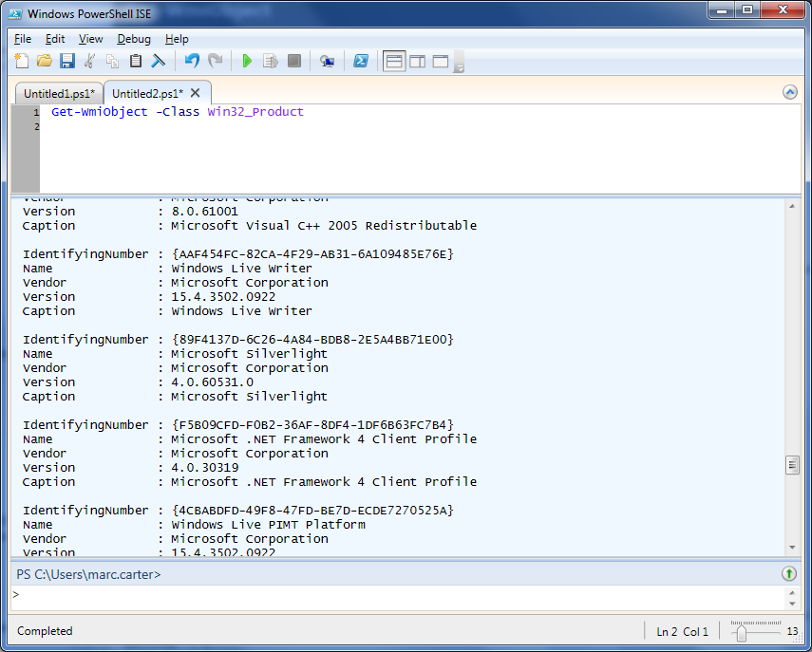
Task: Launch PowerShell.exe console from toolbar
Action: [361, 61]
